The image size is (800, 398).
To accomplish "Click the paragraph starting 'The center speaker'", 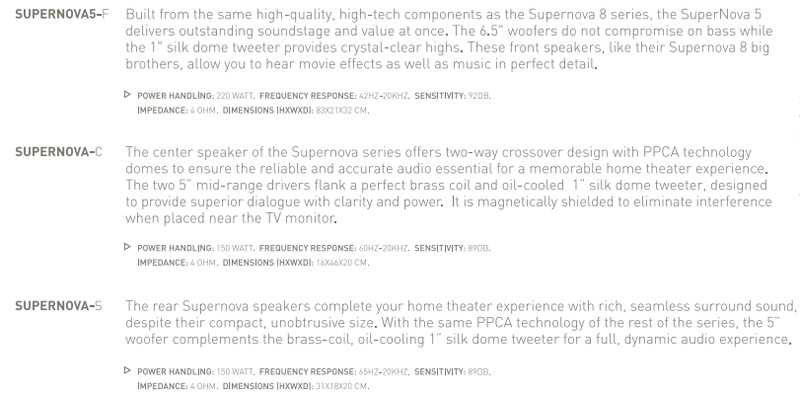I will pos(449,185).
